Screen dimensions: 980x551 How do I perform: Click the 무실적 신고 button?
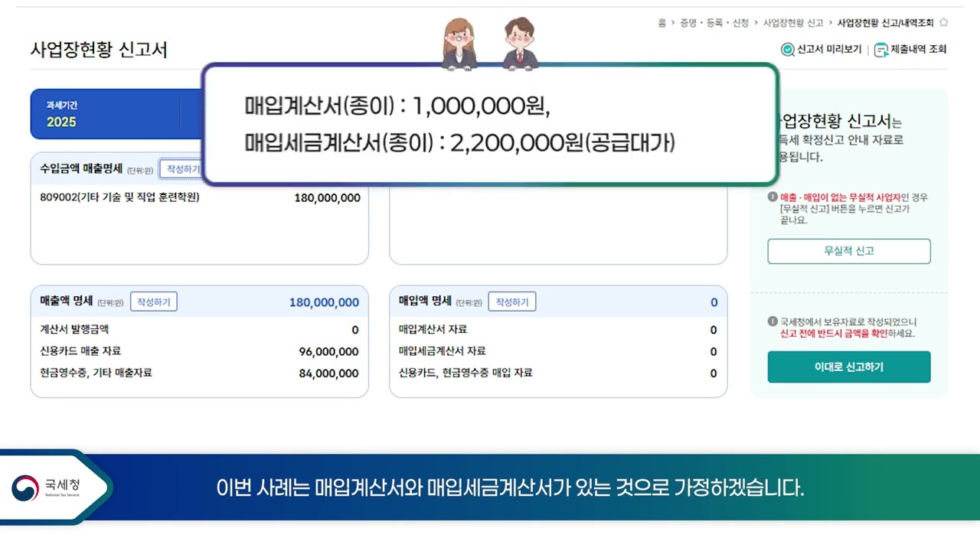coord(849,251)
